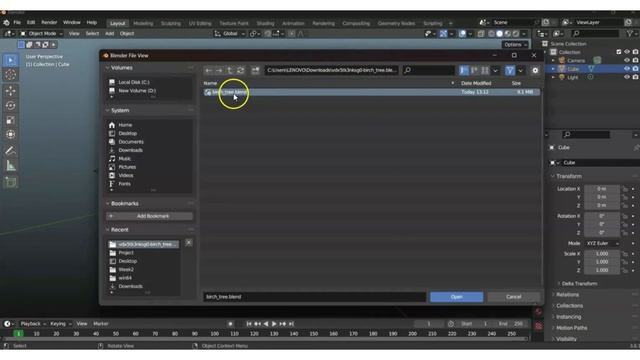Screen dimensions: 640x360
Task: Hide the Cube object via eye icon
Action: point(627,69)
